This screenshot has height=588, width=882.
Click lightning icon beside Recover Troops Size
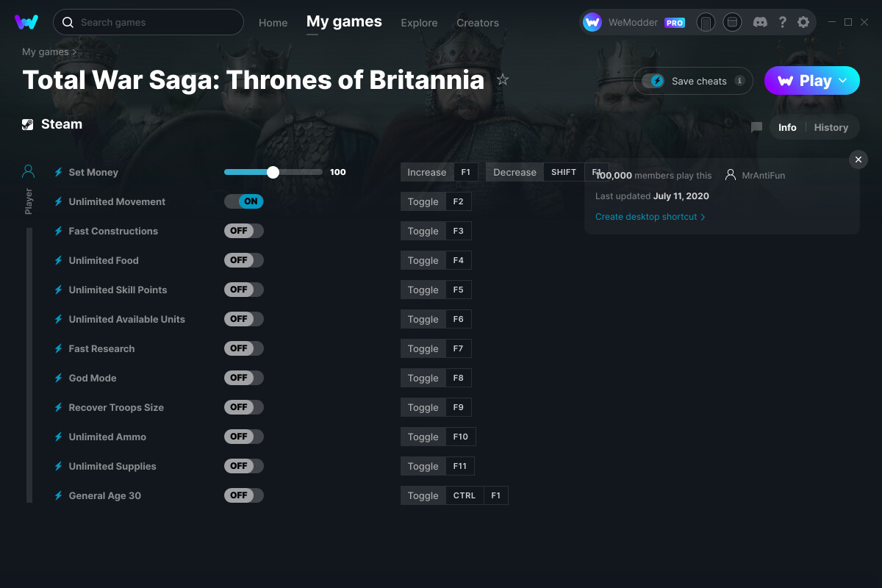coord(59,407)
